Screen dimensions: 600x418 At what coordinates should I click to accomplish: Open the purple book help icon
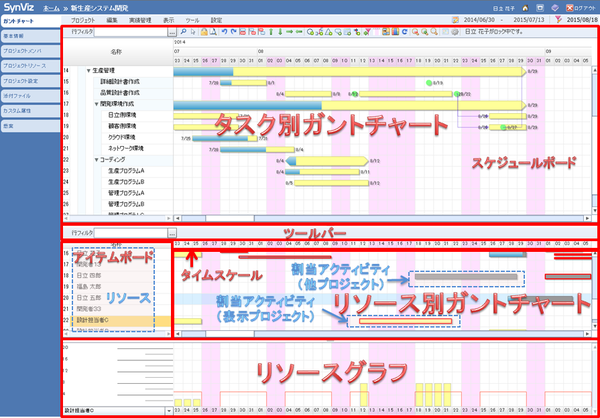[555, 8]
